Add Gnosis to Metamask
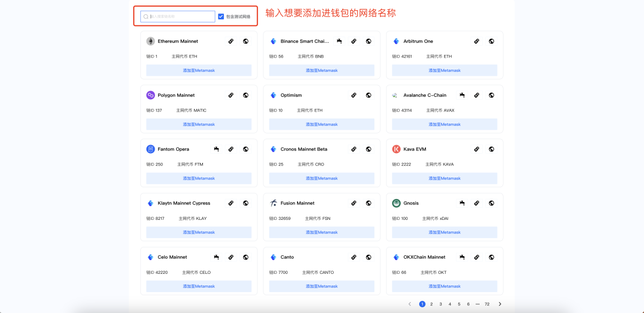 point(445,232)
